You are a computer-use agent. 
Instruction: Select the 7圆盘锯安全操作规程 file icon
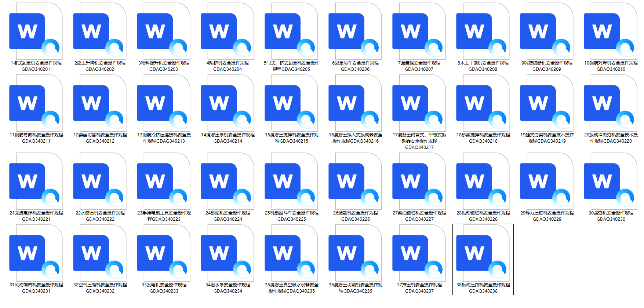pos(419,31)
